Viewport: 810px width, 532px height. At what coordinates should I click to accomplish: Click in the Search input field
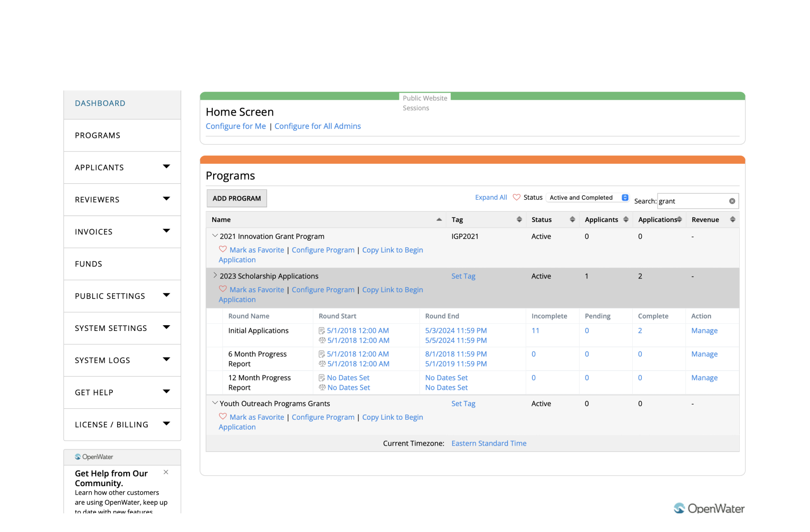692,201
